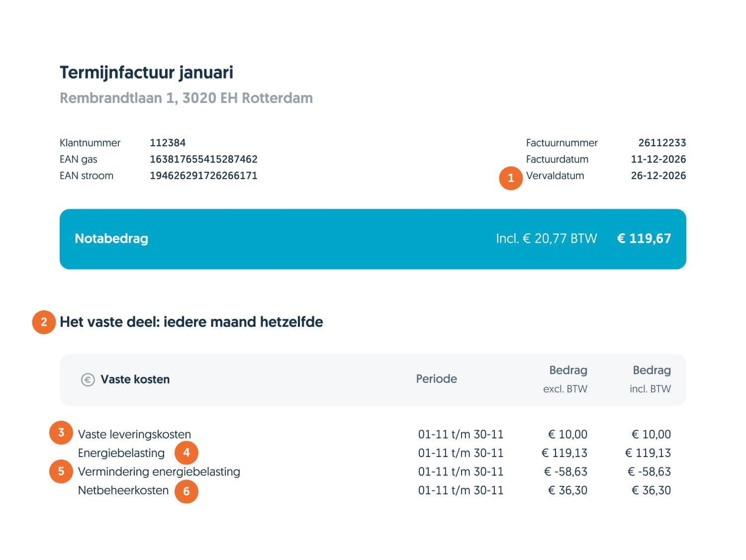This screenshot has width=746, height=560.
Task: Click the Vervaldatum date 26-12-2026
Action: 658,176
